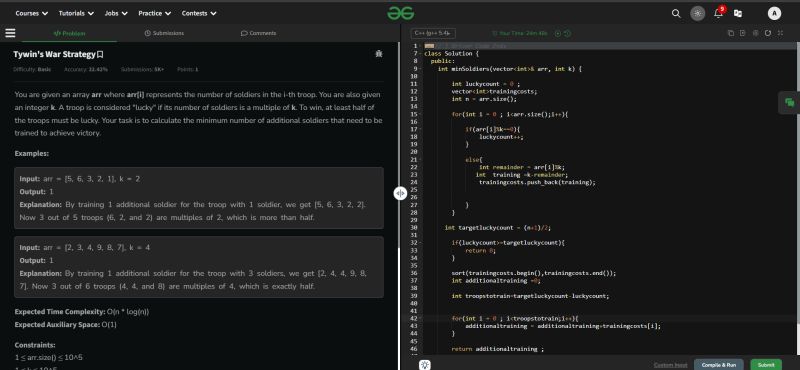Image resolution: width=800 pixels, height=370 pixels.
Task: Click the 'Accuracy: 22.42%' text
Action: pyautogui.click(x=86, y=69)
